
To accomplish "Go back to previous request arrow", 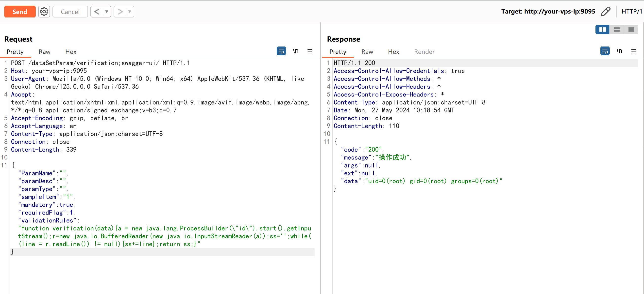I will point(97,12).
